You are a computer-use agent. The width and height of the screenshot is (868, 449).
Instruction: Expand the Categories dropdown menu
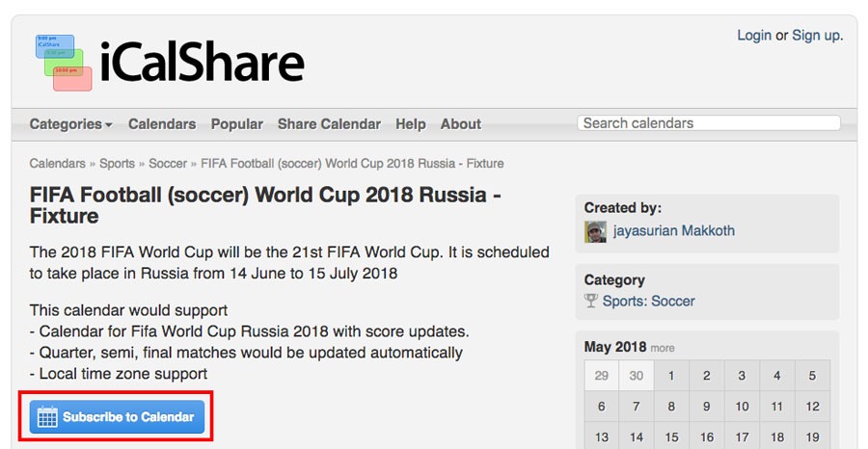point(70,124)
